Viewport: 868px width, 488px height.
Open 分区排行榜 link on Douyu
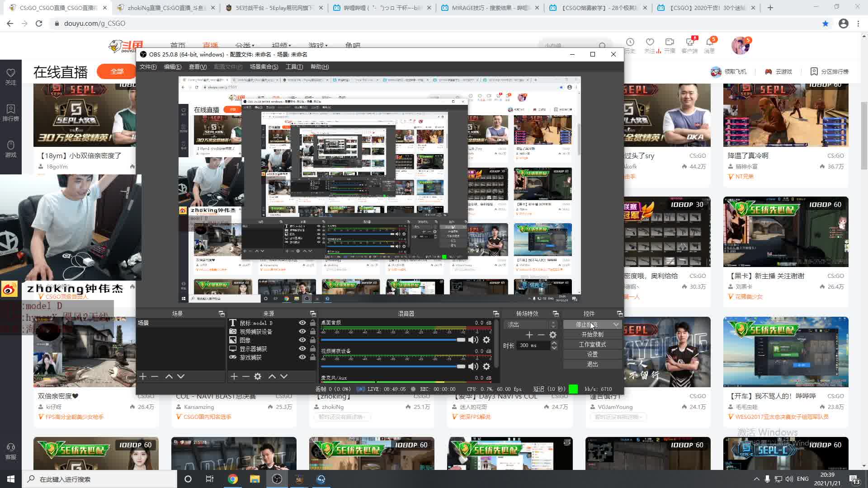click(x=829, y=71)
